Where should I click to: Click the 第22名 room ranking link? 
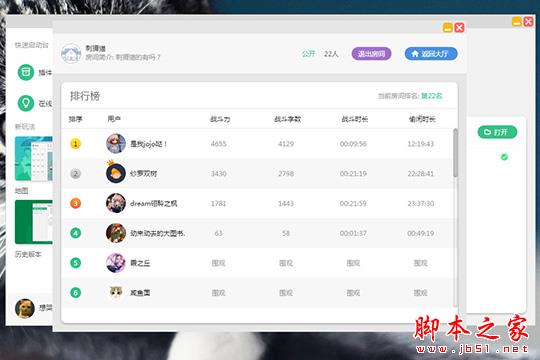[x=432, y=96]
